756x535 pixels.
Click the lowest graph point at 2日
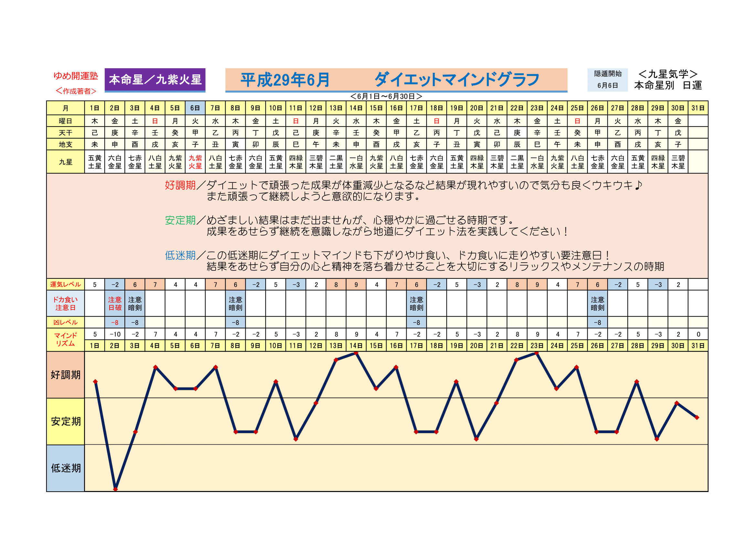tap(115, 489)
